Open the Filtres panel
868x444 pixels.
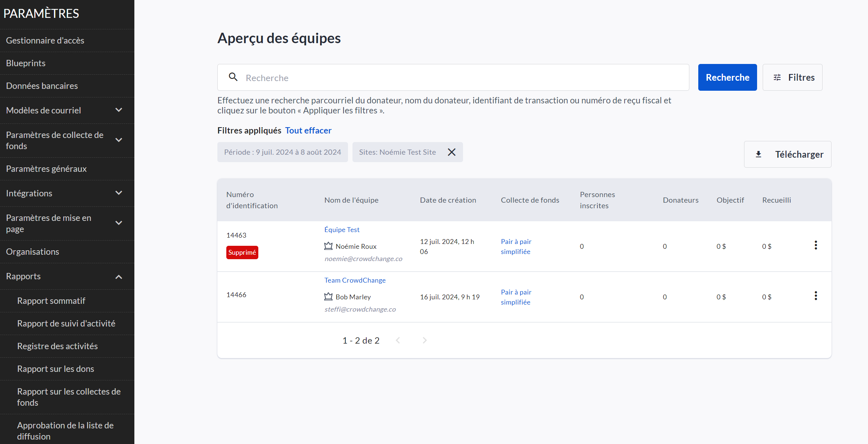(x=792, y=77)
